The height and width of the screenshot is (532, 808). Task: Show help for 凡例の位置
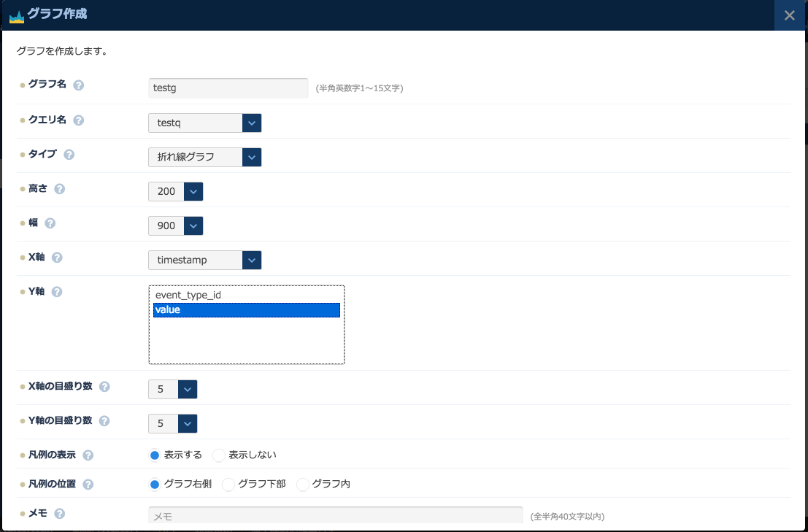[x=88, y=485]
